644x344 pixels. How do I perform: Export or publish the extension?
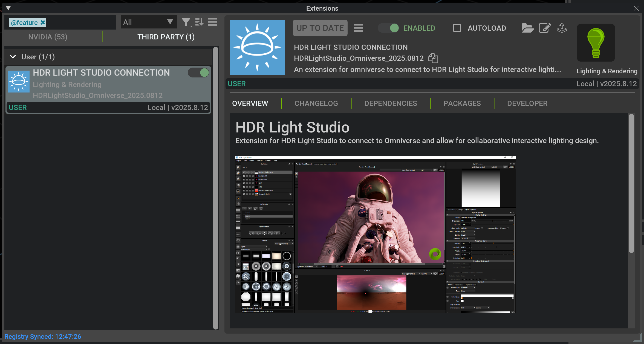(562, 28)
